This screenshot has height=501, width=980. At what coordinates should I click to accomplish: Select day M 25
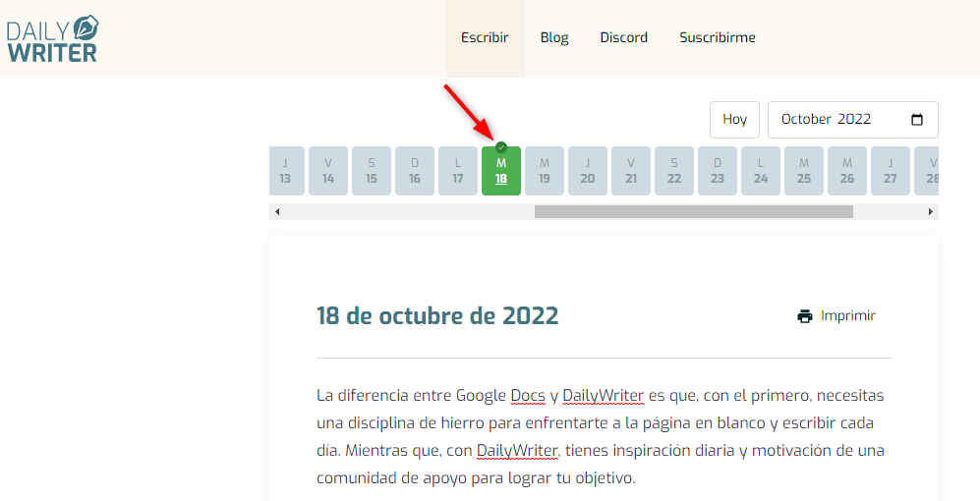coord(804,171)
